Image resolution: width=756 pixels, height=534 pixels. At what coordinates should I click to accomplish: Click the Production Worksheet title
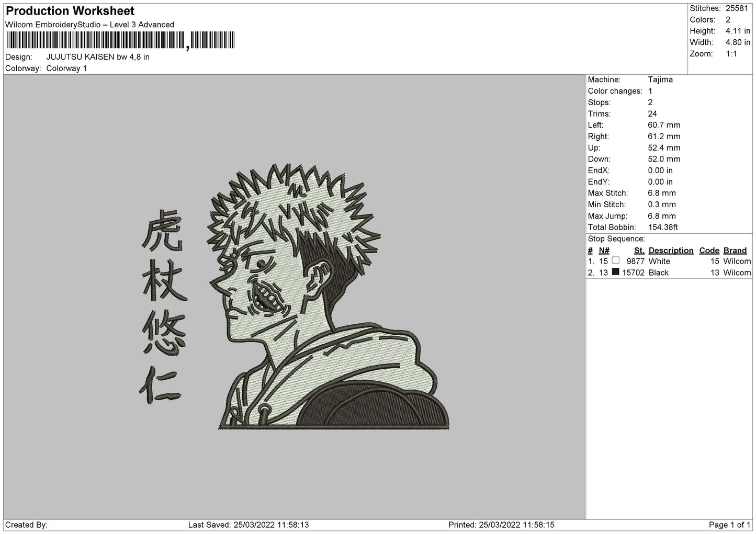pos(70,11)
